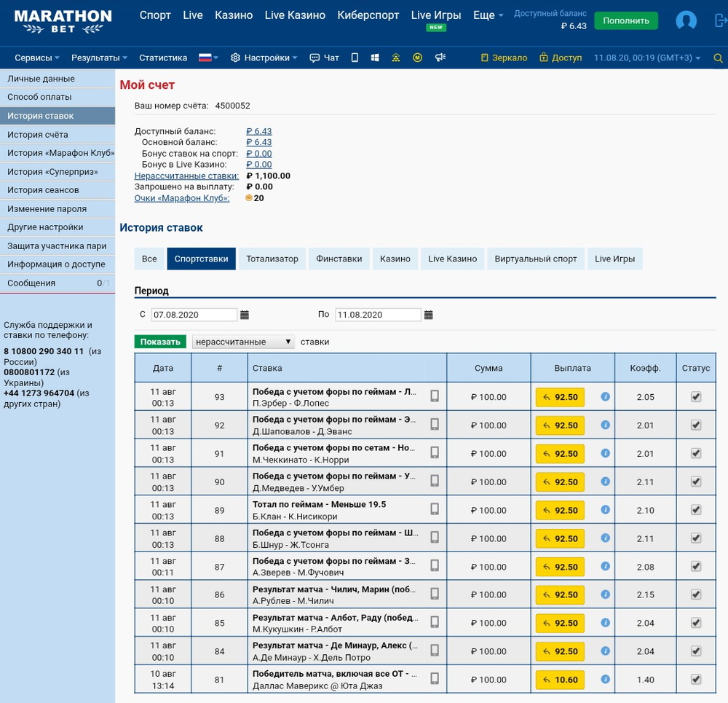The image size is (728, 703).
Task: Toggle status checkbox for bet 92
Action: (696, 425)
